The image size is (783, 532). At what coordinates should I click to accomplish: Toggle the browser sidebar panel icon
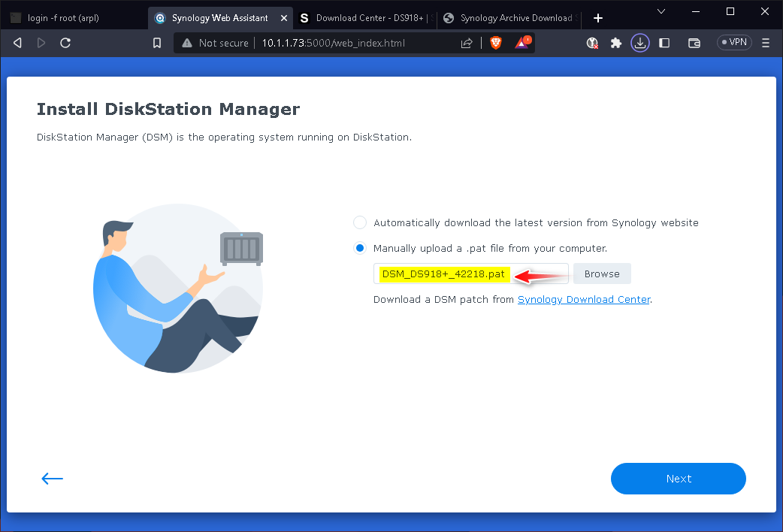click(x=664, y=43)
